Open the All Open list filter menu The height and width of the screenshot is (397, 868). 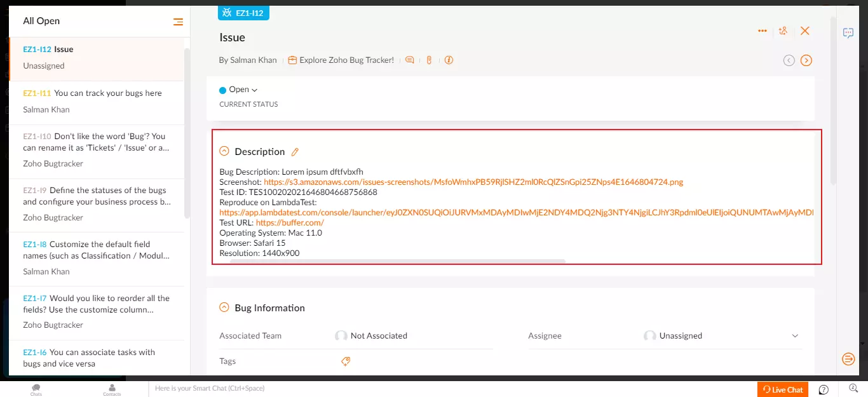(178, 22)
